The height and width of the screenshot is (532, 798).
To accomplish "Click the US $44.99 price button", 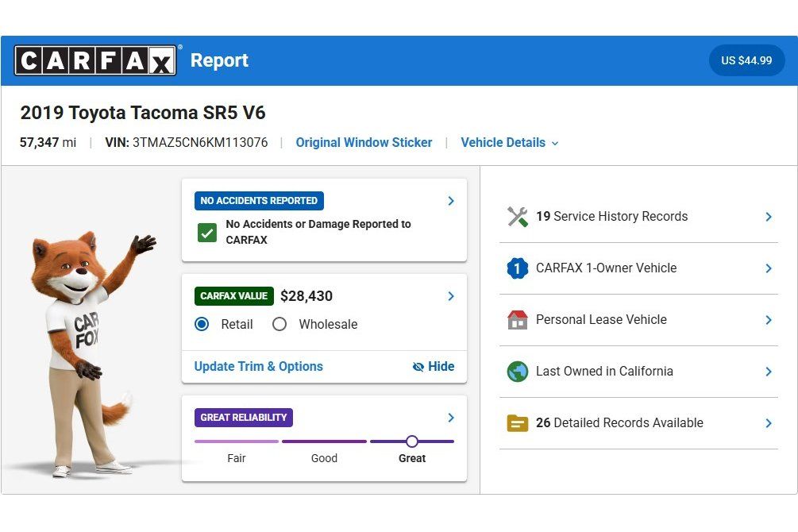I will 746,60.
